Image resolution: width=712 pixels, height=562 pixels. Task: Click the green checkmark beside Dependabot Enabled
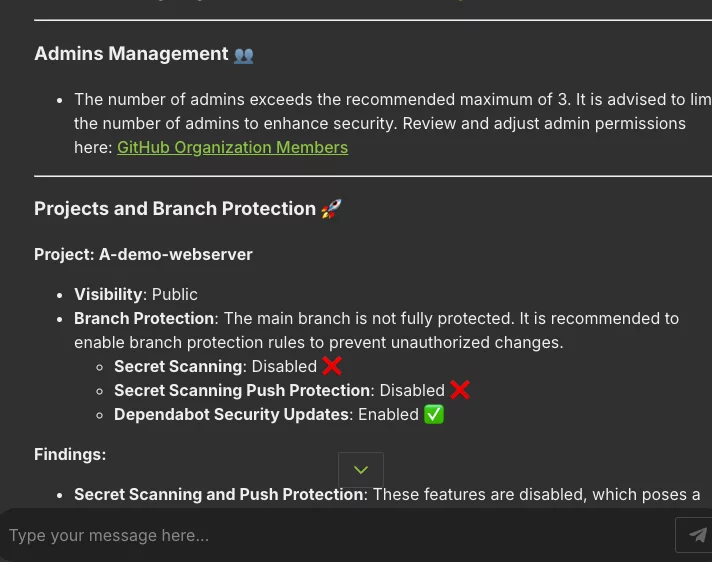(x=434, y=414)
